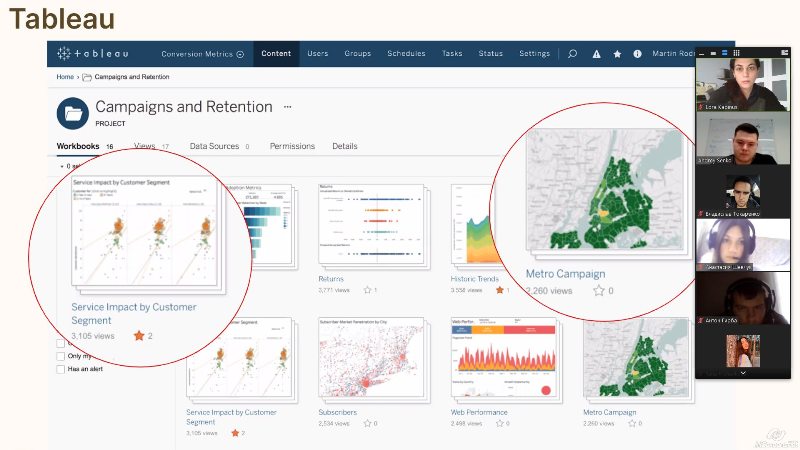Open the Tasks tab
This screenshot has height=450, width=800.
(x=452, y=54)
